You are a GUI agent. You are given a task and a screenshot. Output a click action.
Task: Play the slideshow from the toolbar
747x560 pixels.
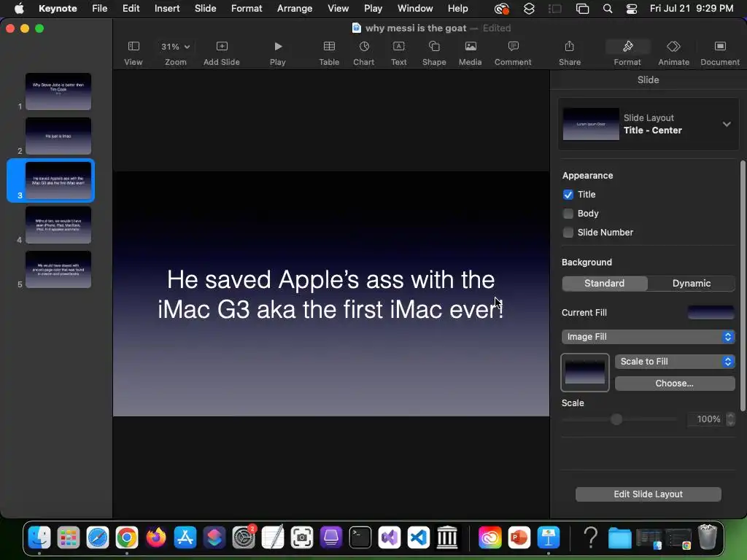point(278,52)
